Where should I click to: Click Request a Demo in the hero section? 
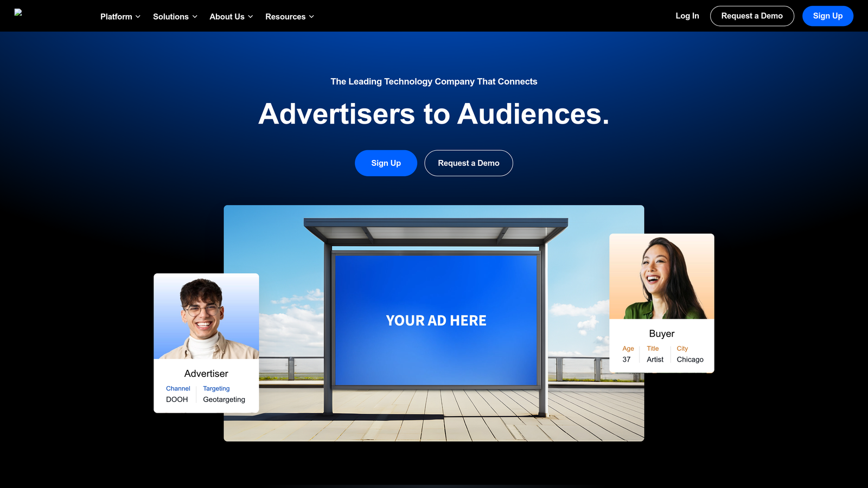pyautogui.click(x=468, y=163)
